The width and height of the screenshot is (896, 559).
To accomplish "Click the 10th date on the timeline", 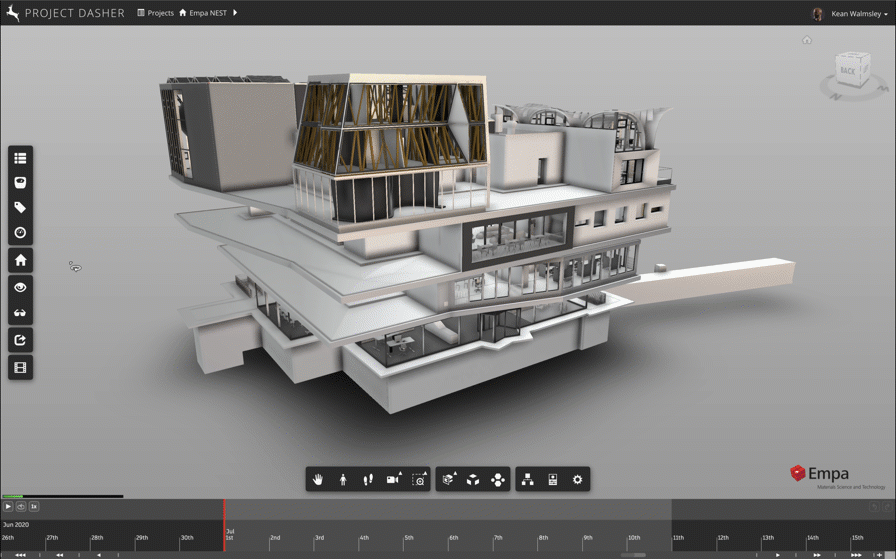I will point(633,538).
